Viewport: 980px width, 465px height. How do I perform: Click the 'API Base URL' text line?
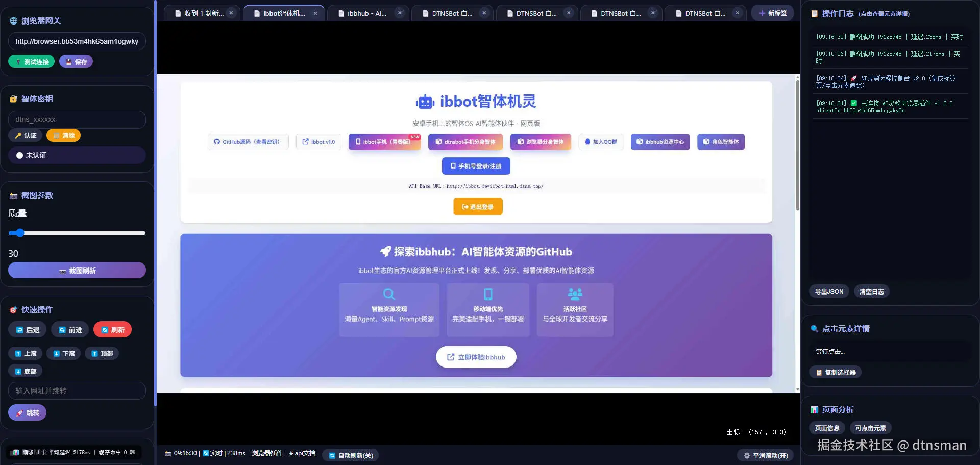(476, 186)
